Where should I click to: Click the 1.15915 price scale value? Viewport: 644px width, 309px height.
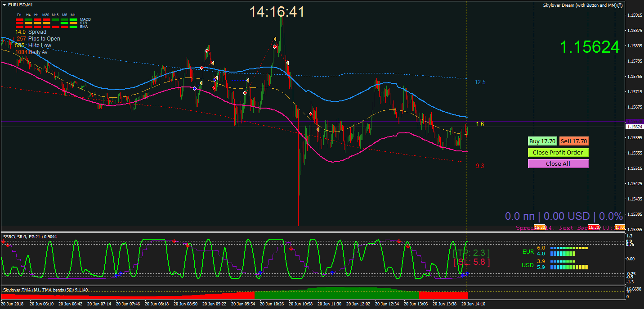tap(635, 15)
